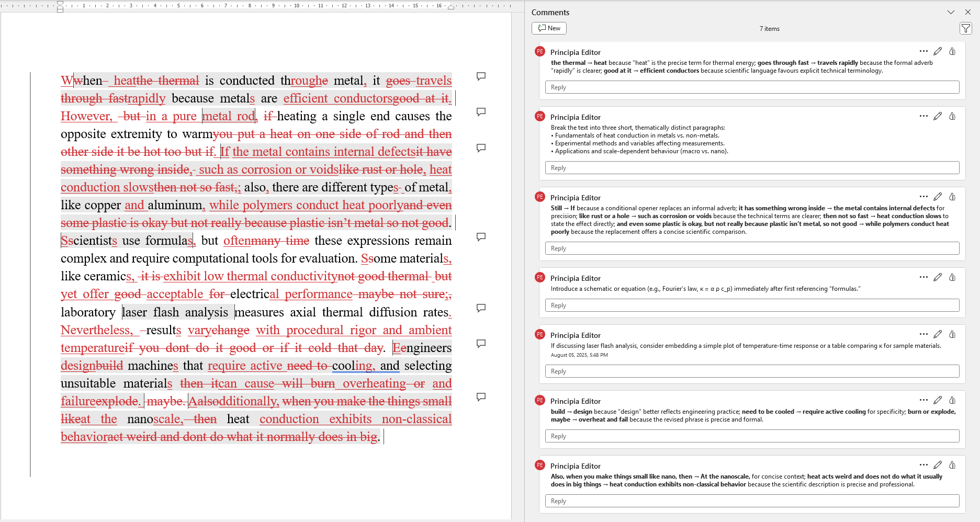Close the Comments pane
The width and height of the screenshot is (980, 522).
pos(968,12)
